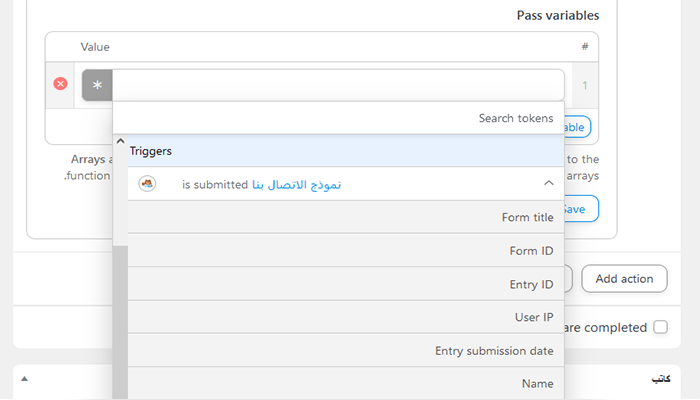Click the form plugin icon beside trigger
700x400 pixels.
147,184
